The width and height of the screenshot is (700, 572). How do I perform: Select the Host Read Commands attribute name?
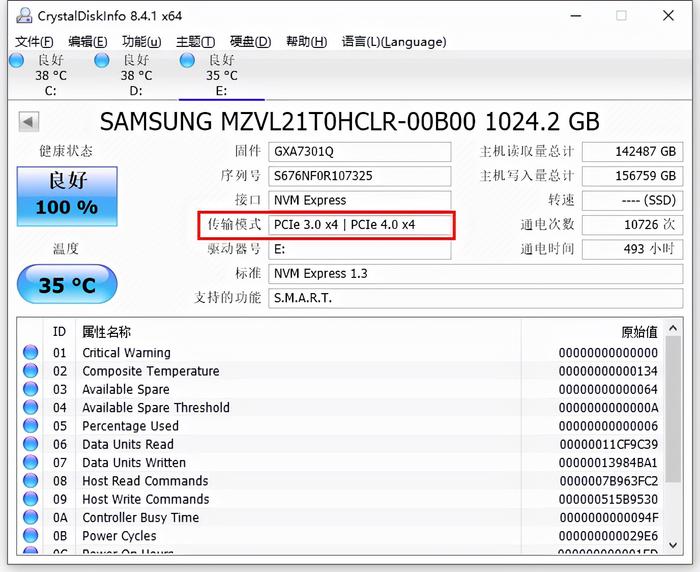coord(145,481)
